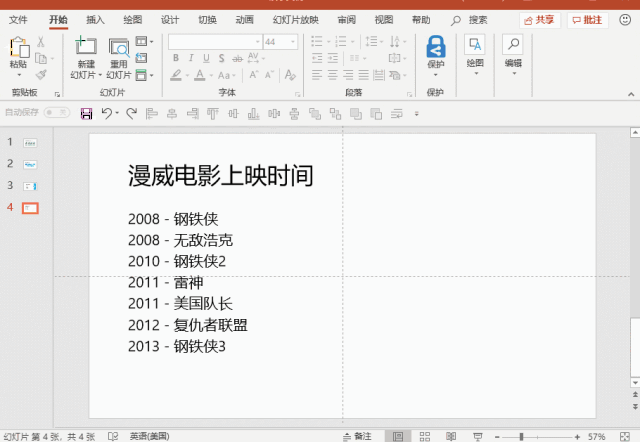
Task: Toggle Strikethrough formatting
Action: 237,58
